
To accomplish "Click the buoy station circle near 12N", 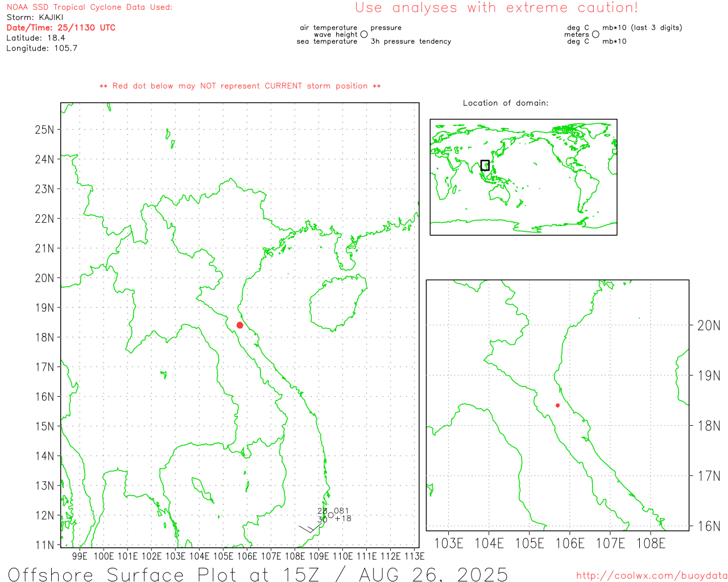I will tap(331, 515).
